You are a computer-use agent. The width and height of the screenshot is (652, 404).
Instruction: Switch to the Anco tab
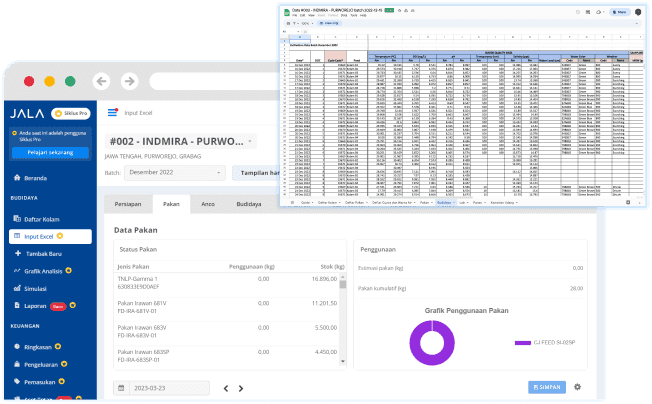(208, 204)
